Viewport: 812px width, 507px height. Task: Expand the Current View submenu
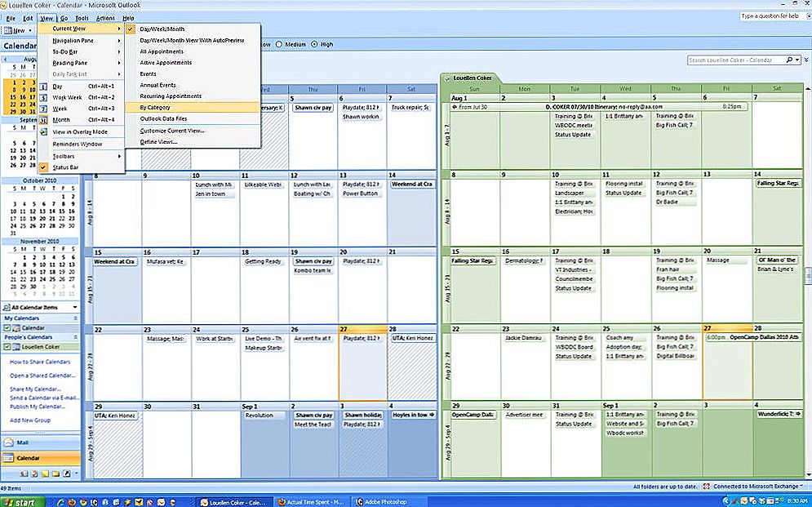point(82,29)
